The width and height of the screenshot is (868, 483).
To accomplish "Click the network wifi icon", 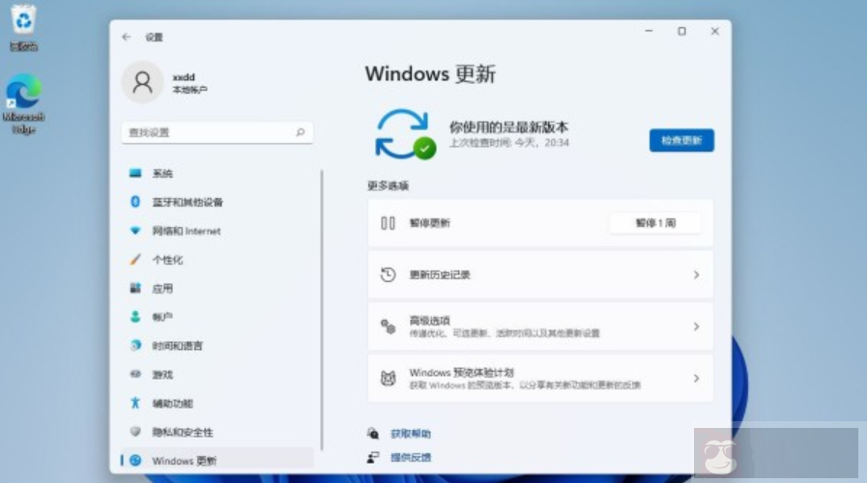I will (135, 231).
